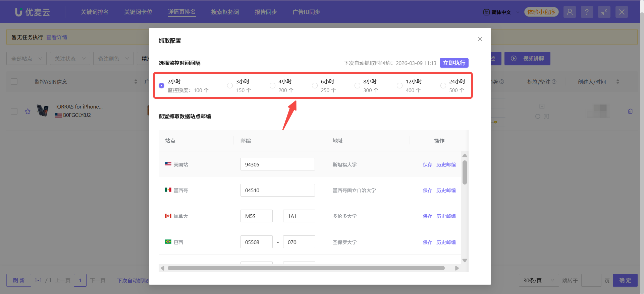Click the TORRAS product thumbnail
The image size is (644, 294).
point(43,111)
